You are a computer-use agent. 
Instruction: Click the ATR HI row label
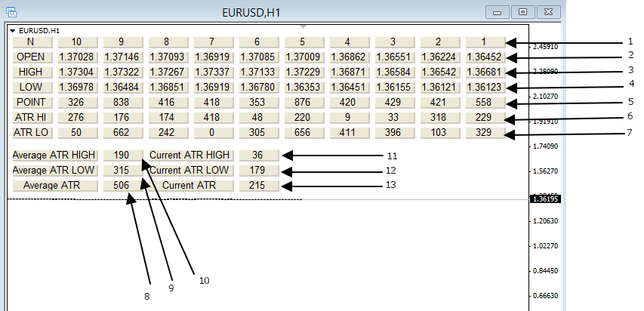click(33, 118)
